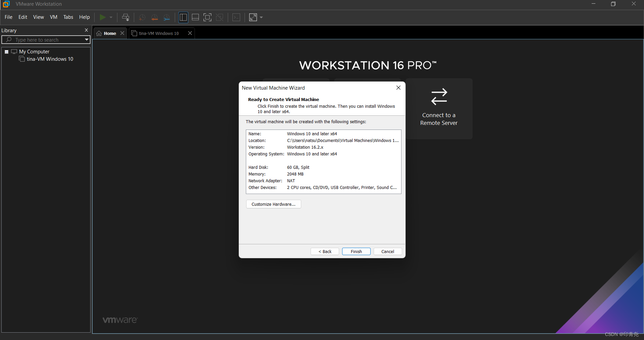Collapse the My Computer tree node

6,52
